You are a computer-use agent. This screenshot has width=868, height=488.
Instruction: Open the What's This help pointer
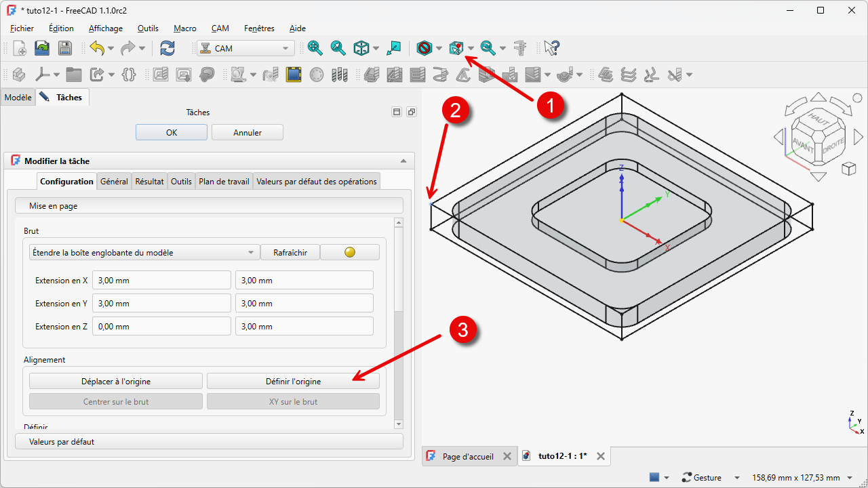coord(551,48)
